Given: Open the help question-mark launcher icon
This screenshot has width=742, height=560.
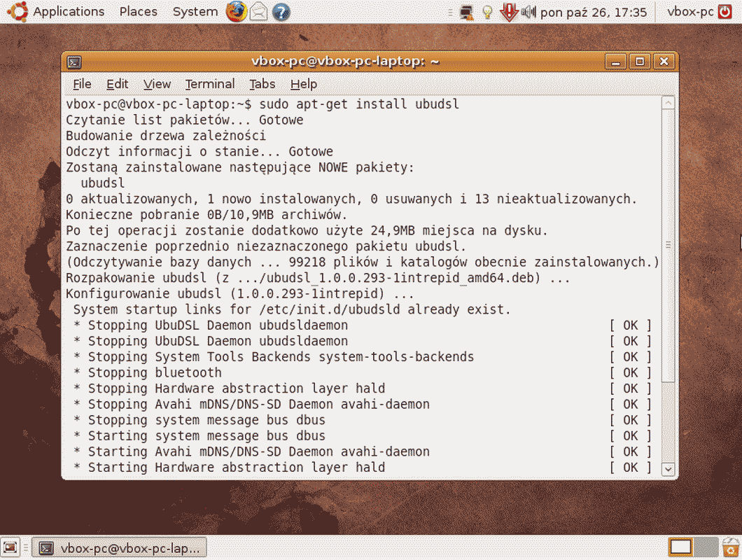Looking at the screenshot, I should [x=281, y=12].
